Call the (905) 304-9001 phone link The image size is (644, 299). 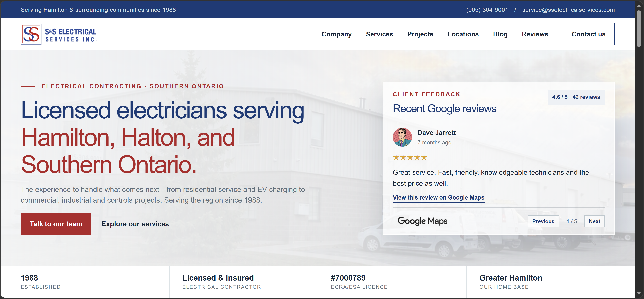pyautogui.click(x=487, y=10)
